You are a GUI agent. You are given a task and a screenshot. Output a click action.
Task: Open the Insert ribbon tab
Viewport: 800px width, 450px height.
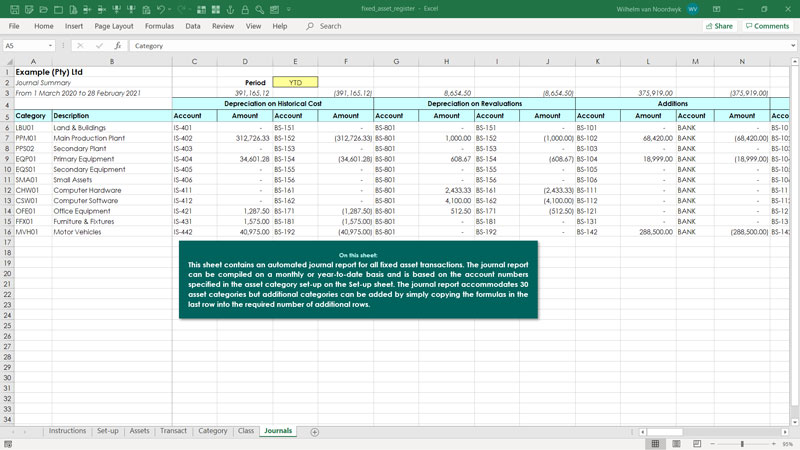[x=73, y=26]
